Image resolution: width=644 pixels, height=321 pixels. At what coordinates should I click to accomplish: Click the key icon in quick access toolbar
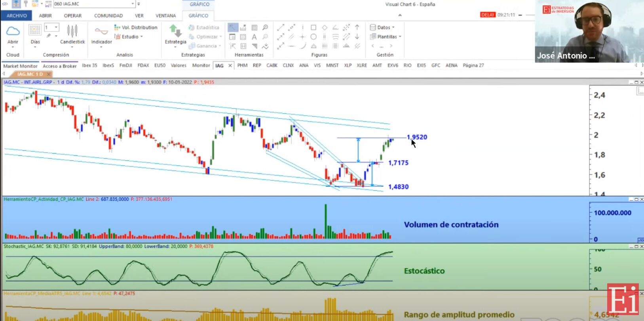(x=26, y=4)
